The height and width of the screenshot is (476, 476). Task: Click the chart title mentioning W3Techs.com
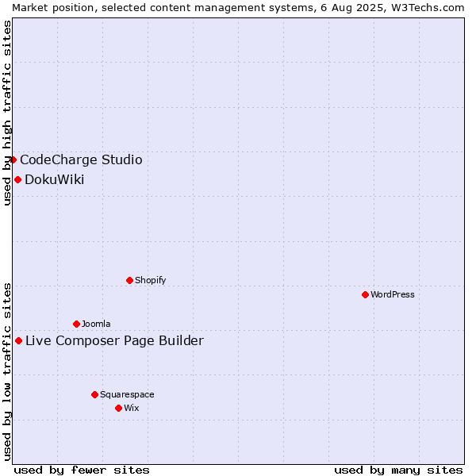coord(238,8)
